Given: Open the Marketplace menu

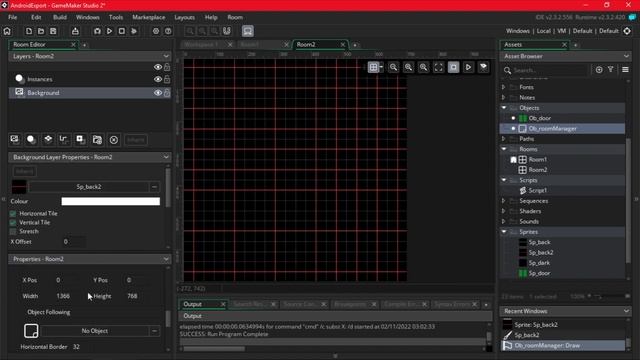Looking at the screenshot, I should [x=149, y=17].
